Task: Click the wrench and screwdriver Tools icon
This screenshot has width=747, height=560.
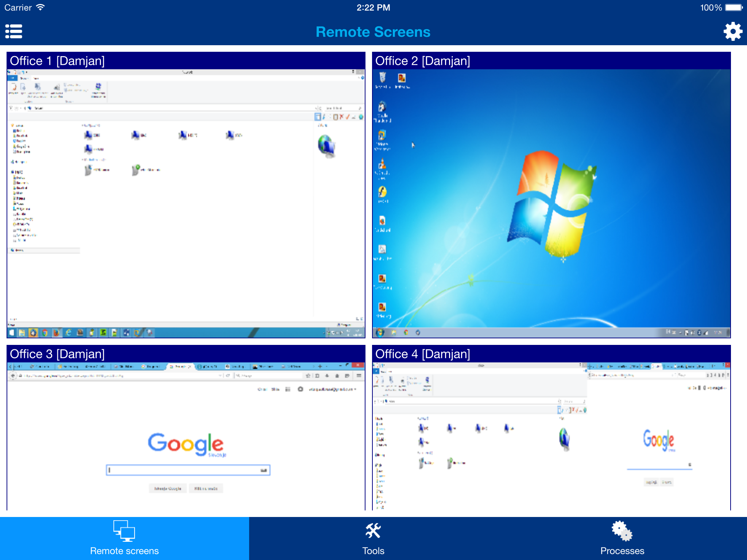Action: tap(373, 531)
